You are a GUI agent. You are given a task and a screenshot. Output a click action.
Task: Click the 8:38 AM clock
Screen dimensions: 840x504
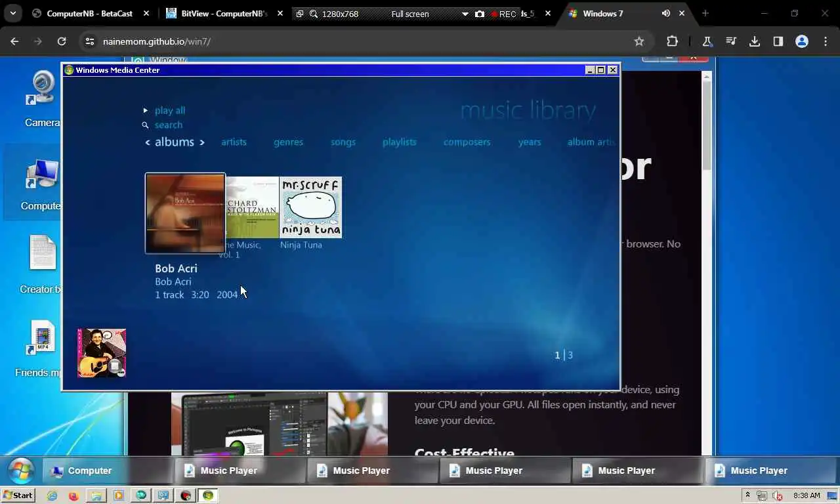[x=807, y=495]
